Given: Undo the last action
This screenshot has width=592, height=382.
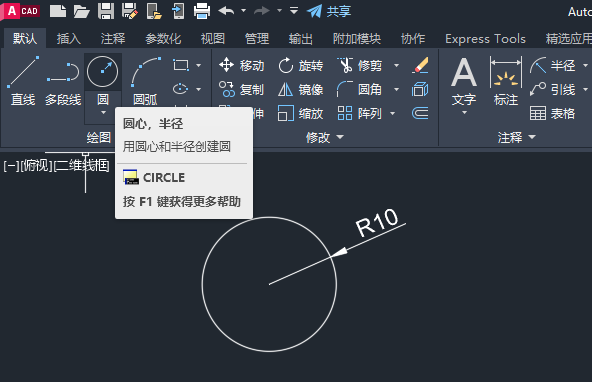Looking at the screenshot, I should pyautogui.click(x=226, y=11).
